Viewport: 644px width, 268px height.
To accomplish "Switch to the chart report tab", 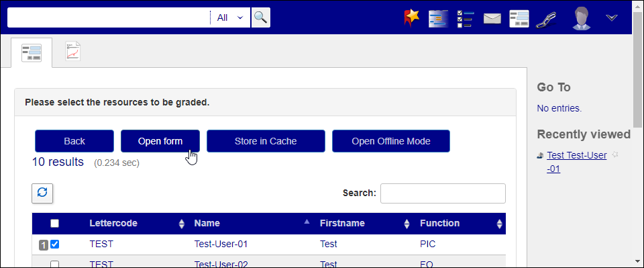I will [73, 52].
